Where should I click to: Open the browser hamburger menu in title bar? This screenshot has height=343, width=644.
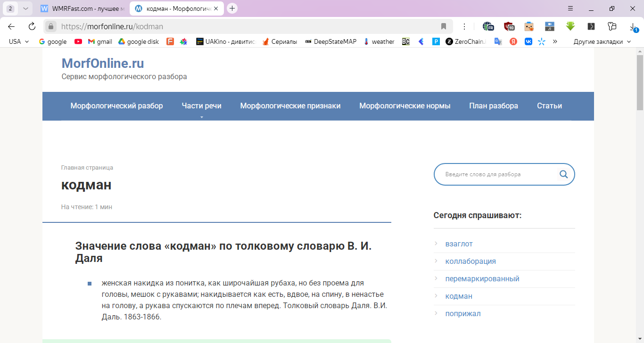point(570,8)
